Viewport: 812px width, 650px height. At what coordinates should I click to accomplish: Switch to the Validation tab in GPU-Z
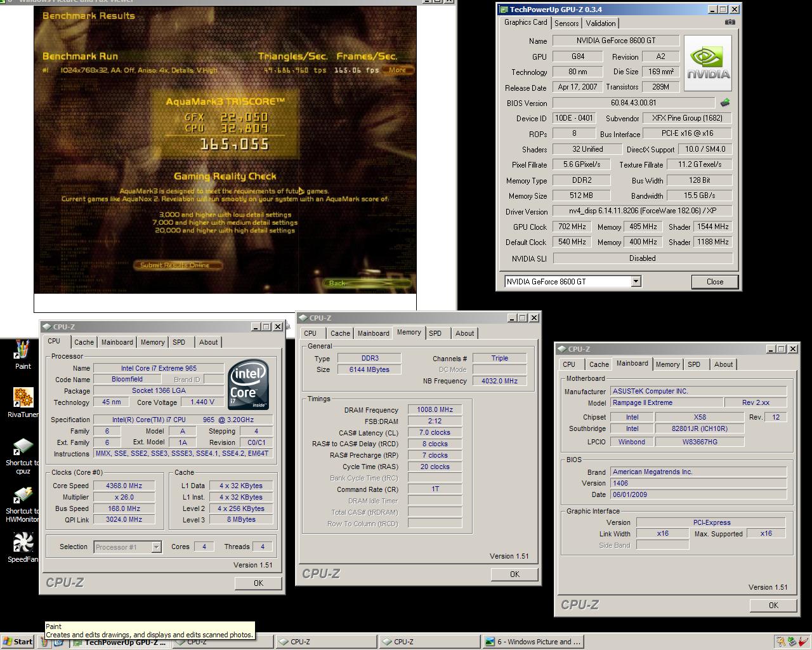coord(601,23)
